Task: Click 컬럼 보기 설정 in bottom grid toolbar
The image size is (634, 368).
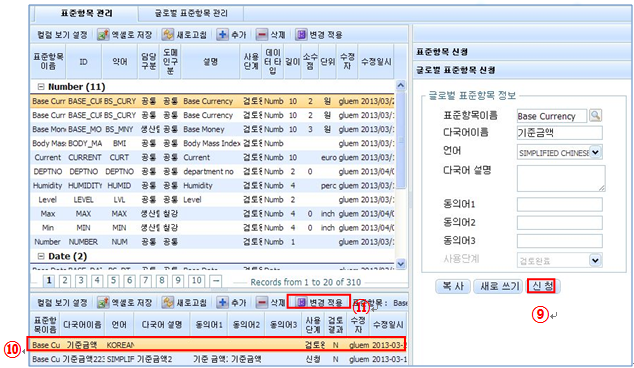Action: point(62,302)
